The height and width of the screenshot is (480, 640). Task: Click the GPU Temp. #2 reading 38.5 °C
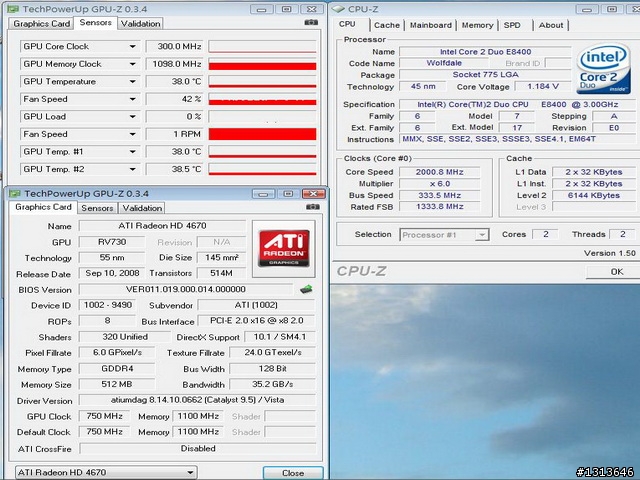[x=174, y=169]
